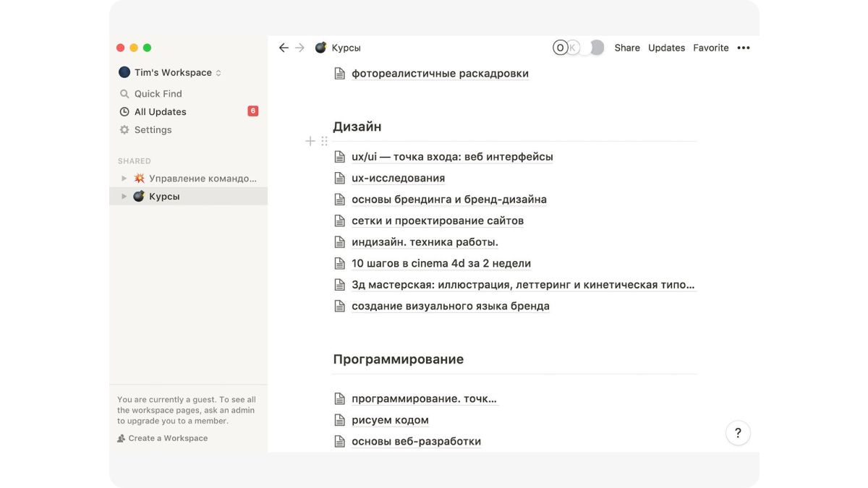
Task: Open help via the question mark icon
Action: [738, 432]
